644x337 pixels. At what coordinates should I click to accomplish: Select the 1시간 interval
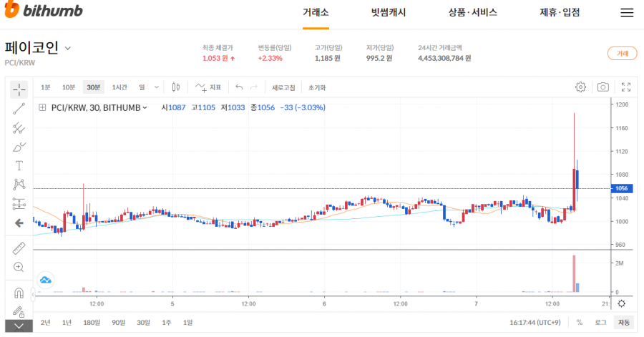[x=119, y=87]
